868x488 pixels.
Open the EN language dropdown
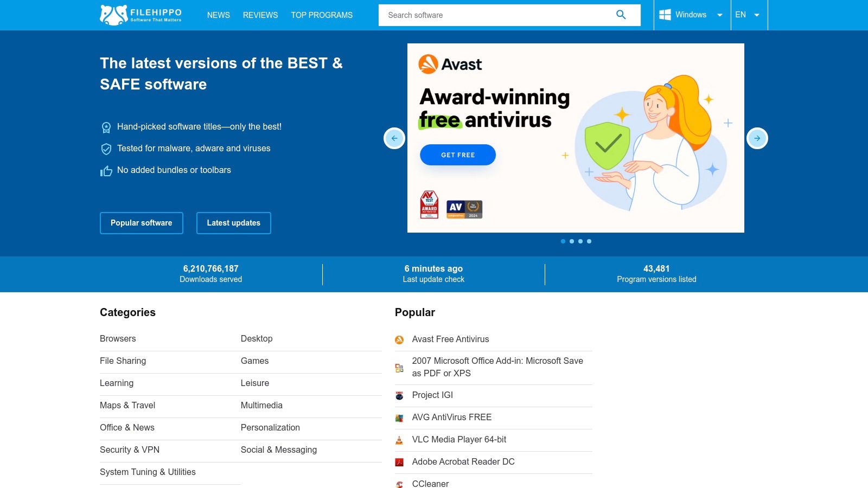749,15
